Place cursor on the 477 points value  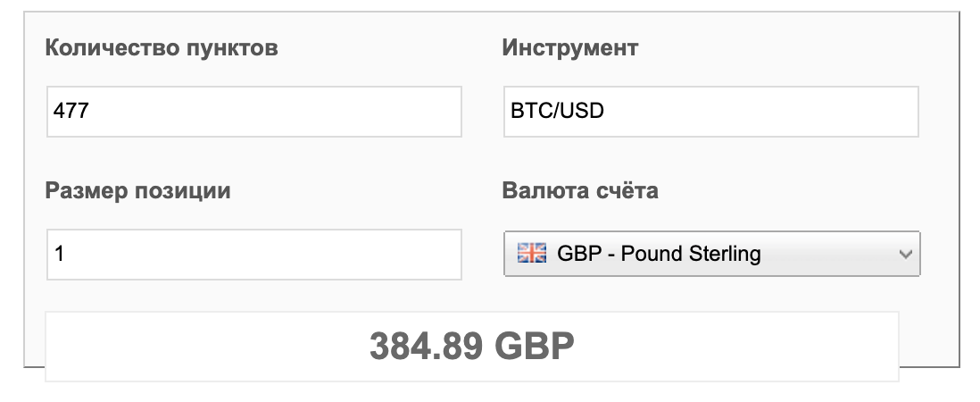click(69, 112)
